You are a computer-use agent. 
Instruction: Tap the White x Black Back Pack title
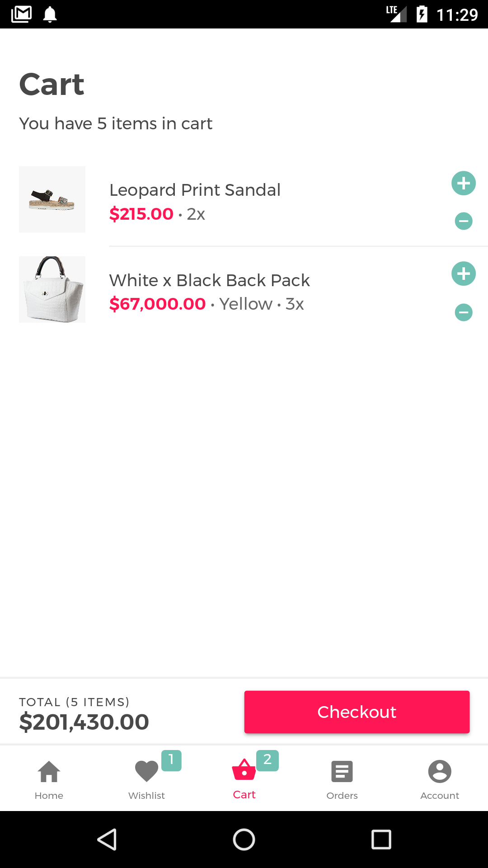coord(209,281)
